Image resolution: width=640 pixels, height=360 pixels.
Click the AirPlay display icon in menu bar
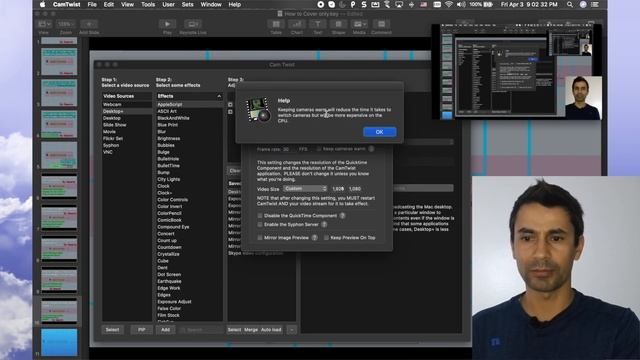click(399, 4)
